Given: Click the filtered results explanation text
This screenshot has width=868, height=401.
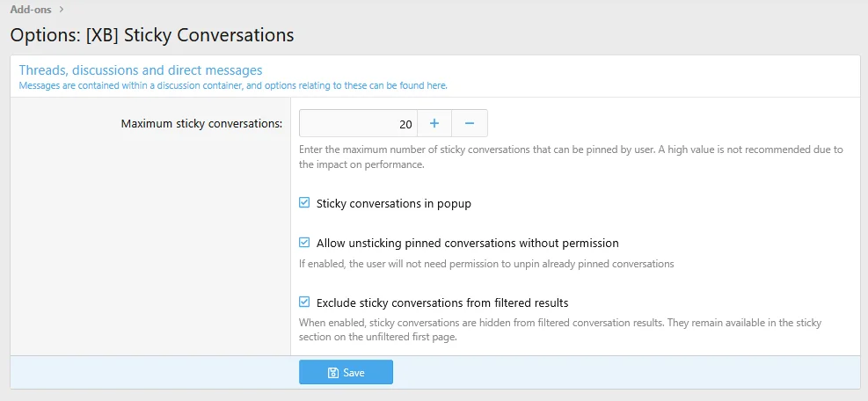Looking at the screenshot, I should 560,330.
